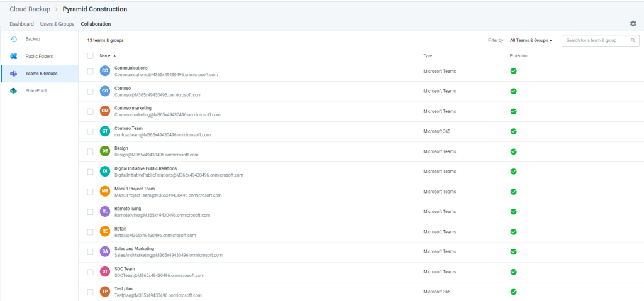
Task: Click SOC Team protection status icon
Action: pyautogui.click(x=513, y=272)
